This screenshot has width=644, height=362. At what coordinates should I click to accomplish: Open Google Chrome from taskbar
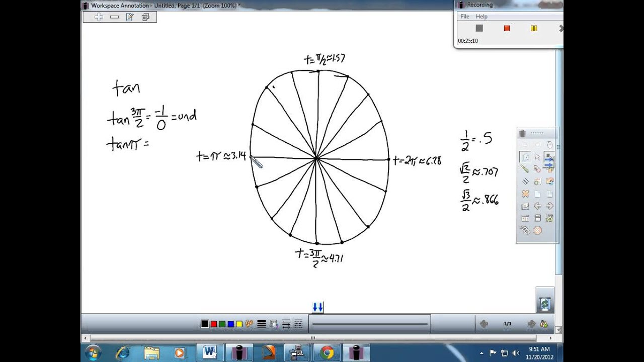click(327, 352)
